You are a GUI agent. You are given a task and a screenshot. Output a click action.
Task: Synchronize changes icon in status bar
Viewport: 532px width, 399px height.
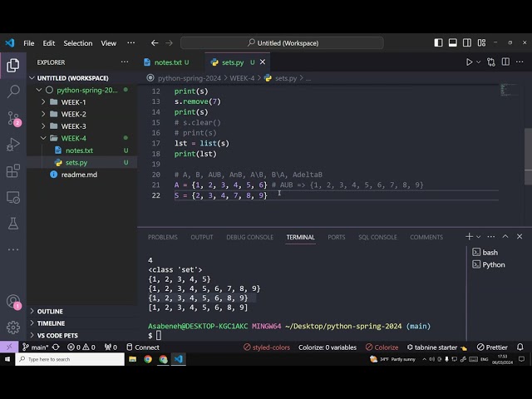coord(56,347)
